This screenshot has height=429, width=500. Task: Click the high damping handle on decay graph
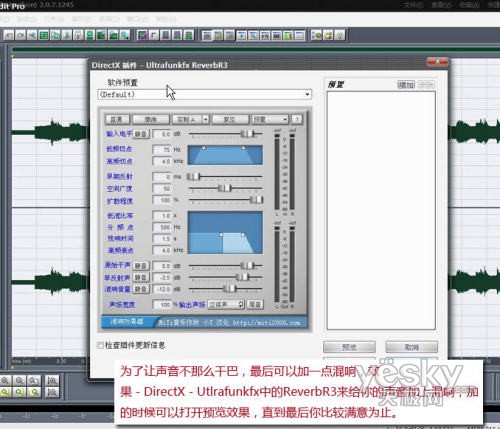[242, 235]
